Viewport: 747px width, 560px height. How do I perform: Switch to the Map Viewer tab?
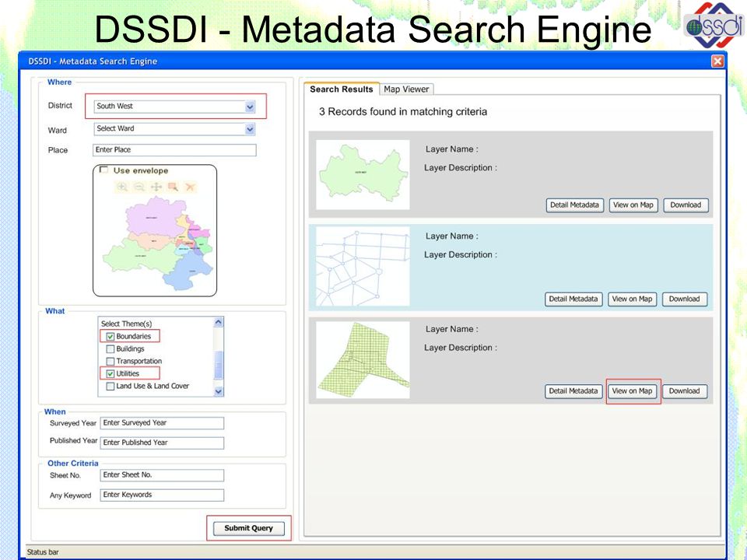coord(406,89)
